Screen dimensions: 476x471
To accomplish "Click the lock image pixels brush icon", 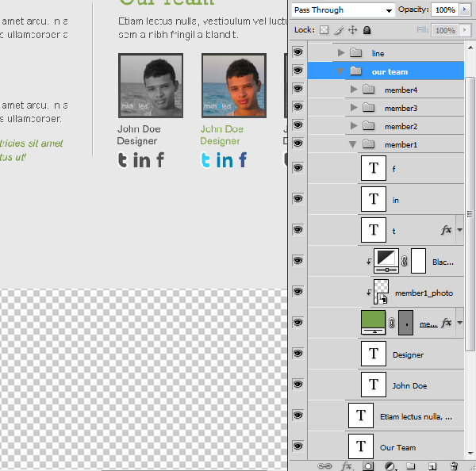I will (x=339, y=30).
